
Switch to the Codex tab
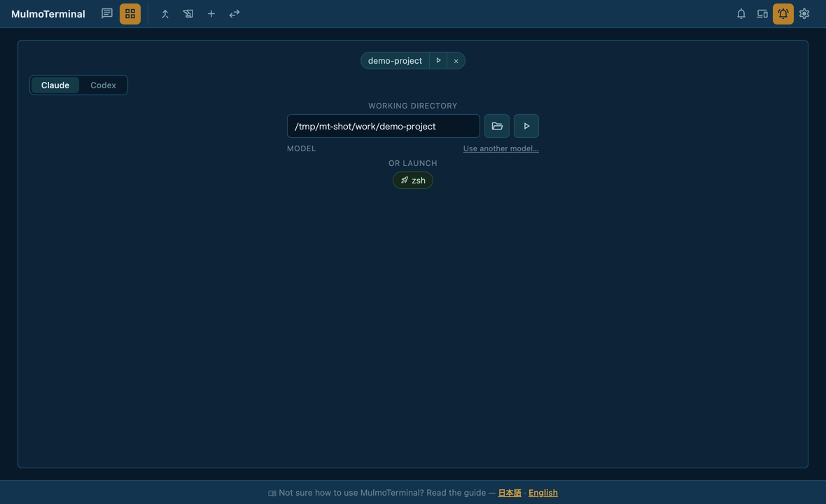(104, 85)
